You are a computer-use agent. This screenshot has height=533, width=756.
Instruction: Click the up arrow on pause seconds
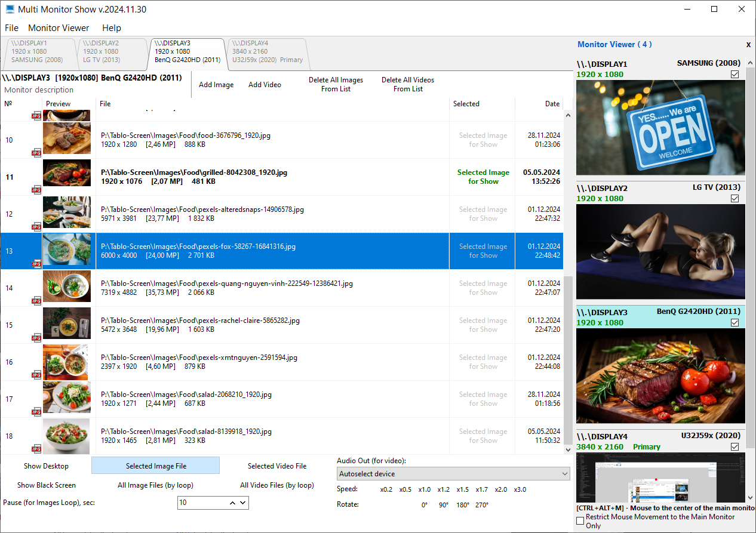[x=232, y=503]
